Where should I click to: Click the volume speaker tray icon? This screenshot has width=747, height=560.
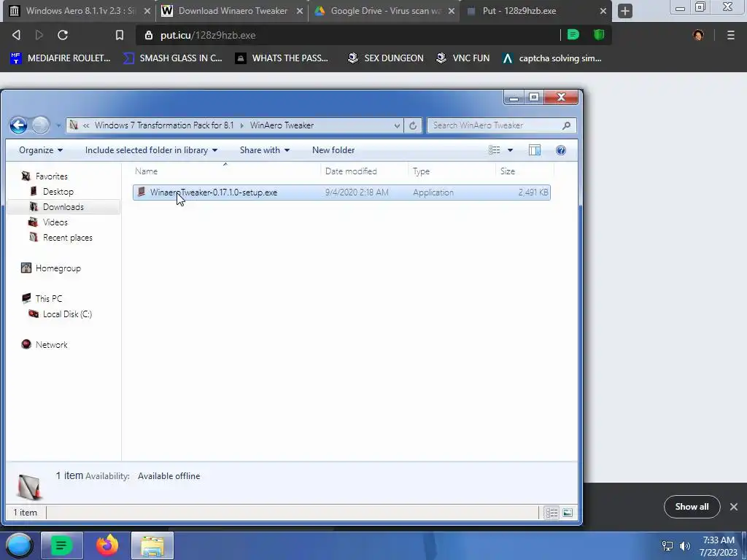(684, 545)
